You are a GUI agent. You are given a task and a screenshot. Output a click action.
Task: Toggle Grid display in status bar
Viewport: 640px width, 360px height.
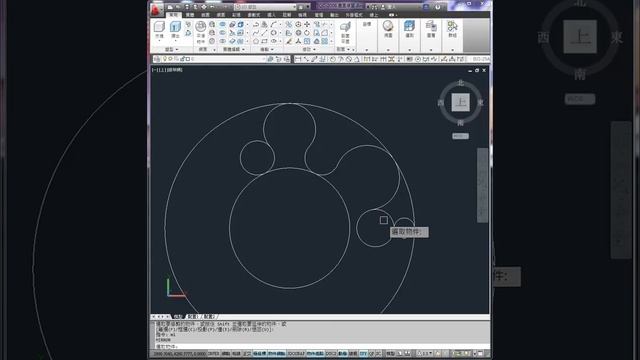point(237,353)
